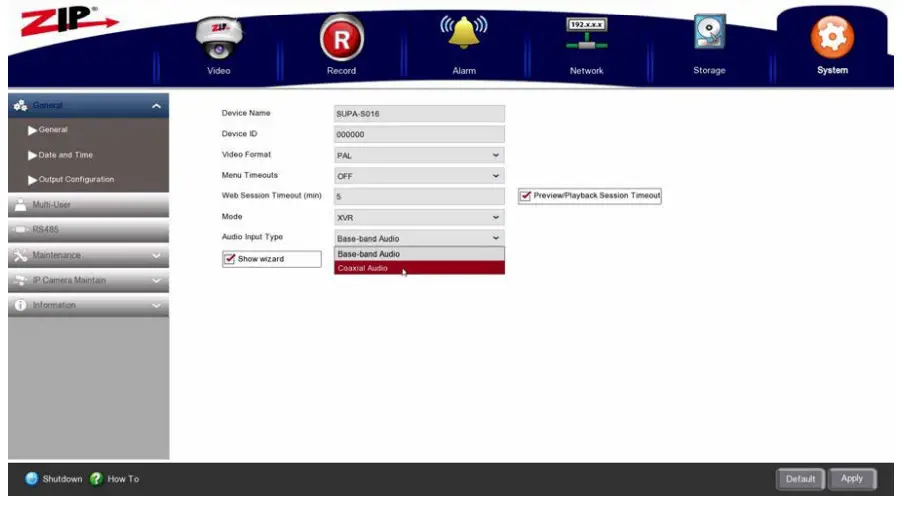Open the Mode XVR dropdown
Screen dimensions: 904x505
[x=419, y=217]
